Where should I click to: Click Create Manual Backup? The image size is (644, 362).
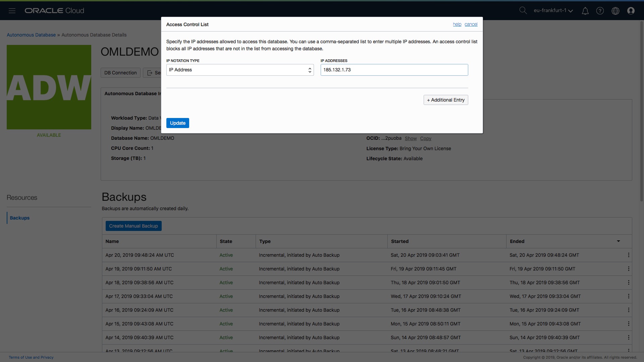click(133, 226)
